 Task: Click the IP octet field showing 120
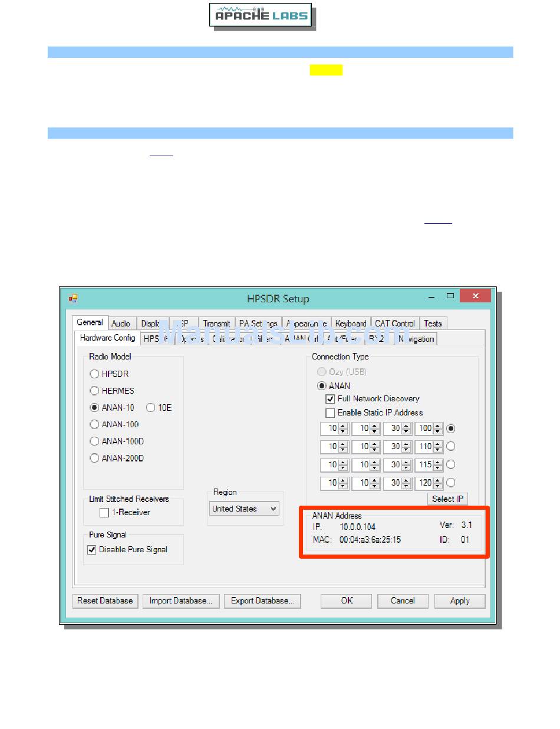(x=424, y=483)
